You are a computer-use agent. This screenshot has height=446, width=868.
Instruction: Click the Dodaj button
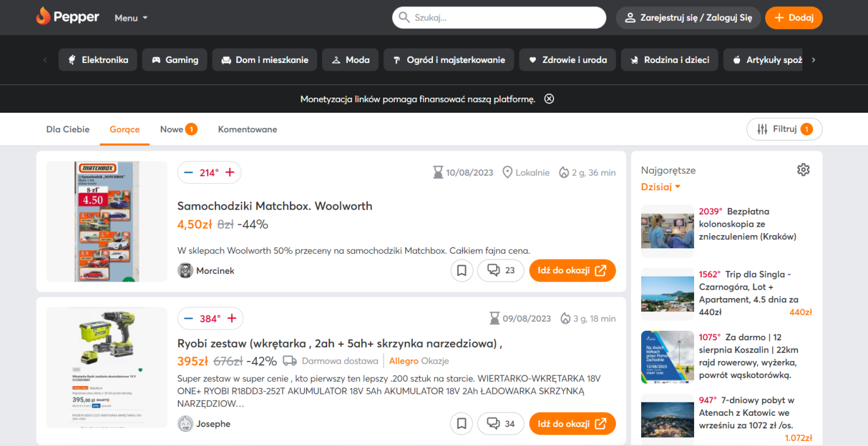tap(793, 18)
